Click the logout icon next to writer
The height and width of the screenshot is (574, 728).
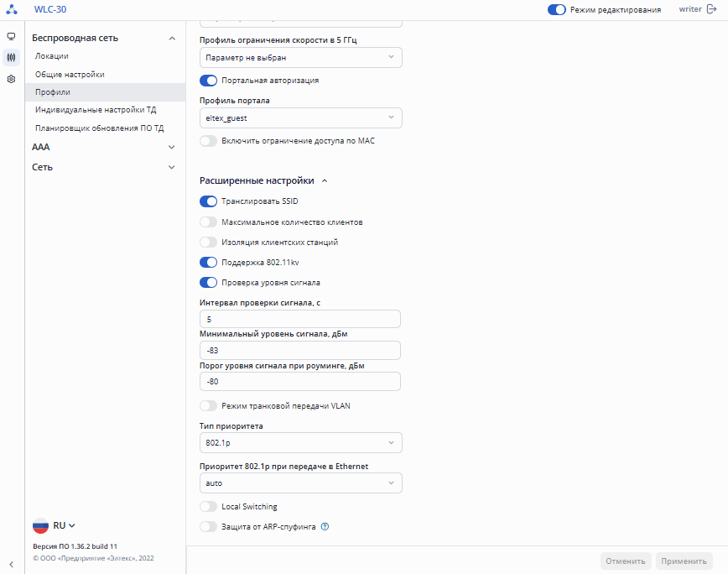(713, 9)
